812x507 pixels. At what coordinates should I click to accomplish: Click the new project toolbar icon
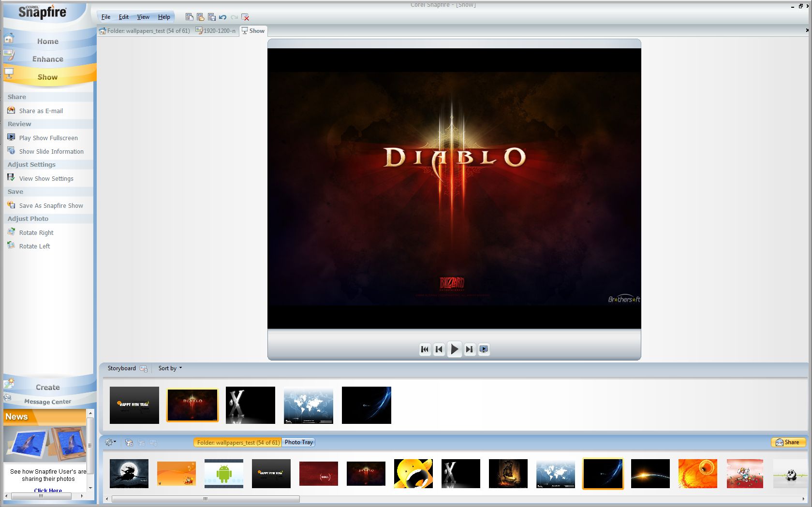tap(189, 17)
